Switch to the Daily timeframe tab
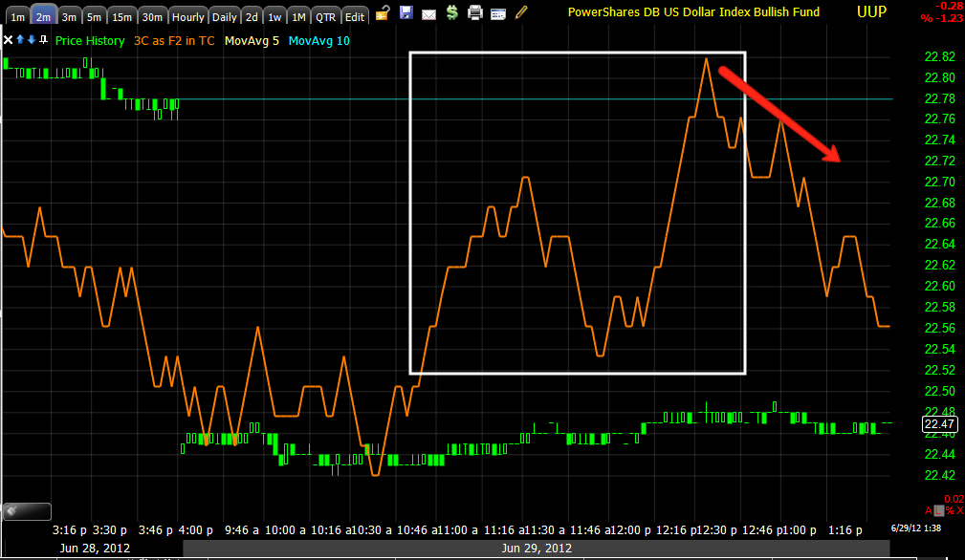This screenshot has height=560, width=965. tap(225, 16)
